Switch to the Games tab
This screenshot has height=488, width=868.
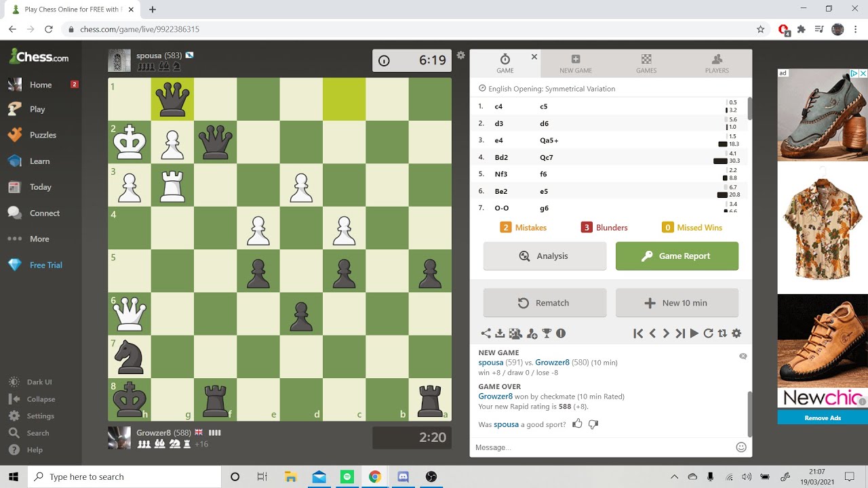pyautogui.click(x=646, y=64)
